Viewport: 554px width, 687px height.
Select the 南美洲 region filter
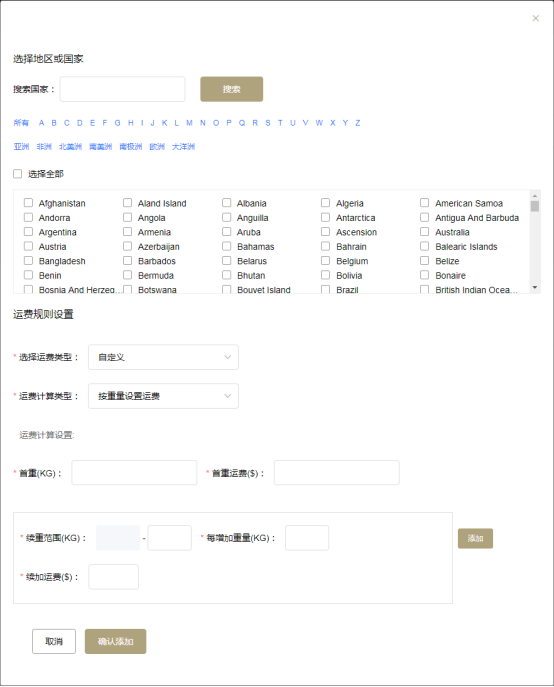(101, 146)
